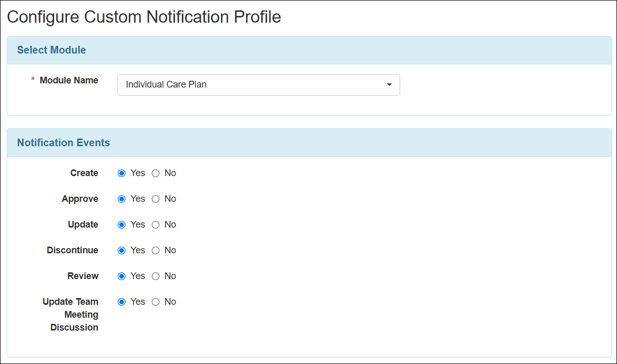Image resolution: width=617 pixels, height=364 pixels.
Task: Select Yes for Discontinue event
Action: click(x=122, y=250)
